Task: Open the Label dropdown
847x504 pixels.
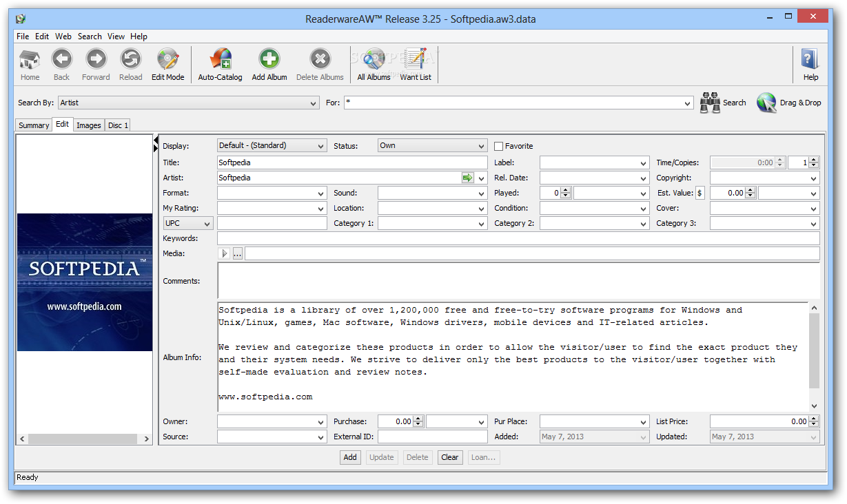Action: [594, 162]
